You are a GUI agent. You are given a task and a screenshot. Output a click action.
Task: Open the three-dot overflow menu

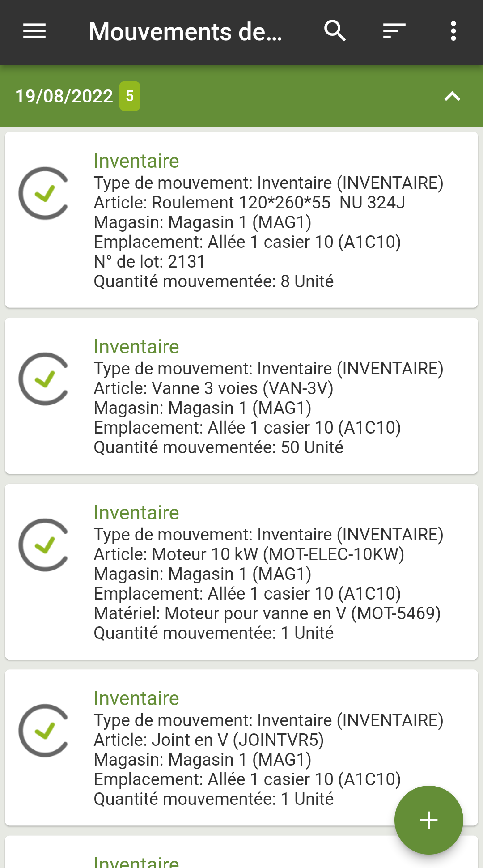[x=453, y=31]
